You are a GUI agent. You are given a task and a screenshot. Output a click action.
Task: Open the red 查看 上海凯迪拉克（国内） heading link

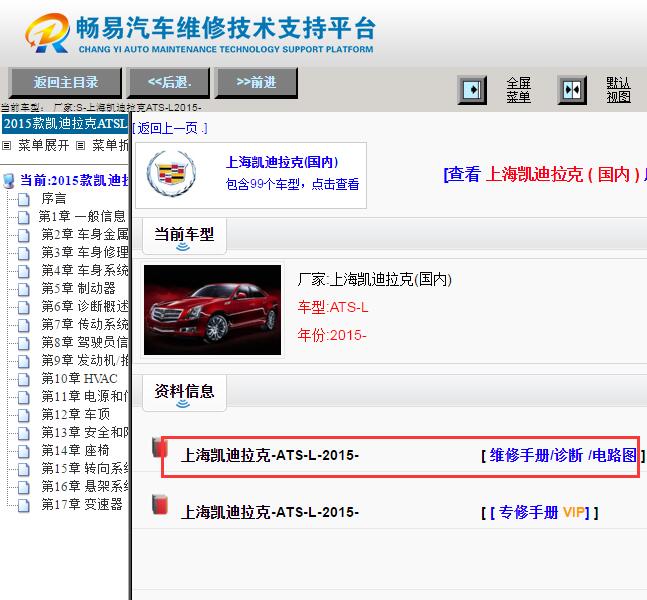point(545,174)
